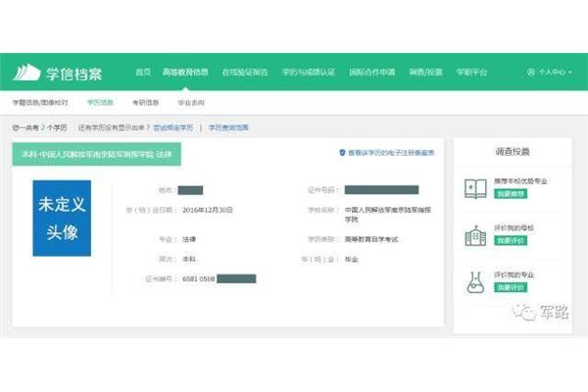
Task: Click the 未定义头像 avatar placeholder
Action: click(62, 219)
